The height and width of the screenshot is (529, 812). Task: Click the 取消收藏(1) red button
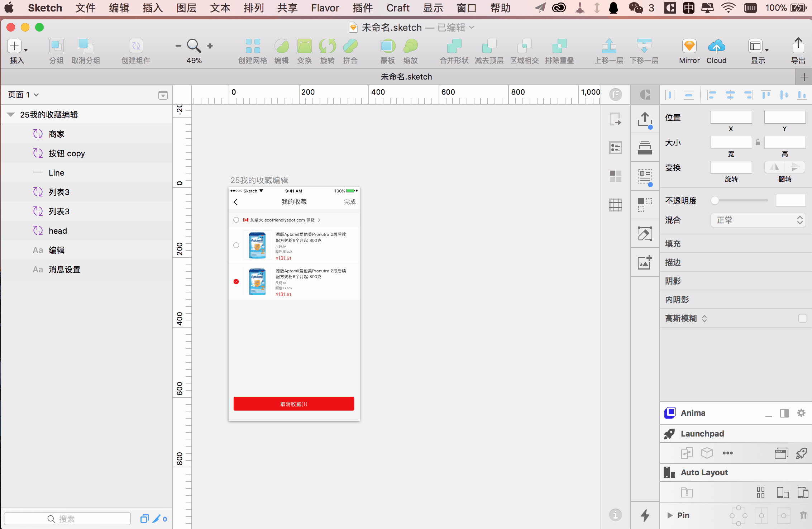[294, 404]
